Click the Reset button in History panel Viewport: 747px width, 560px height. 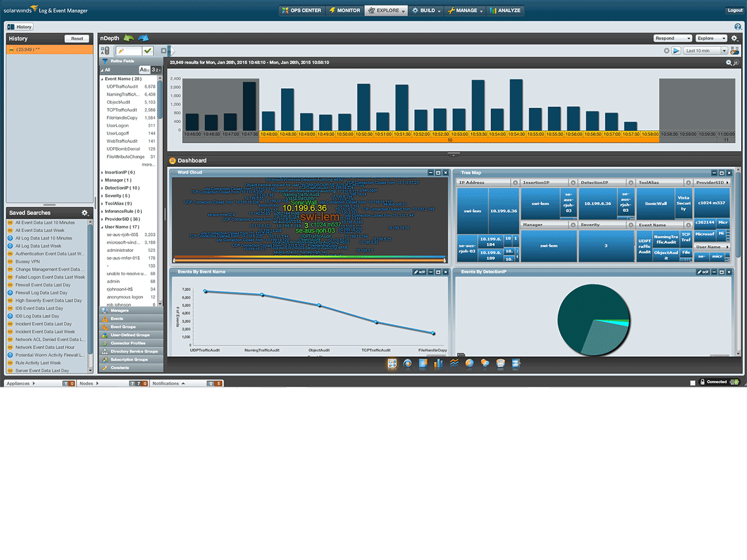(78, 38)
